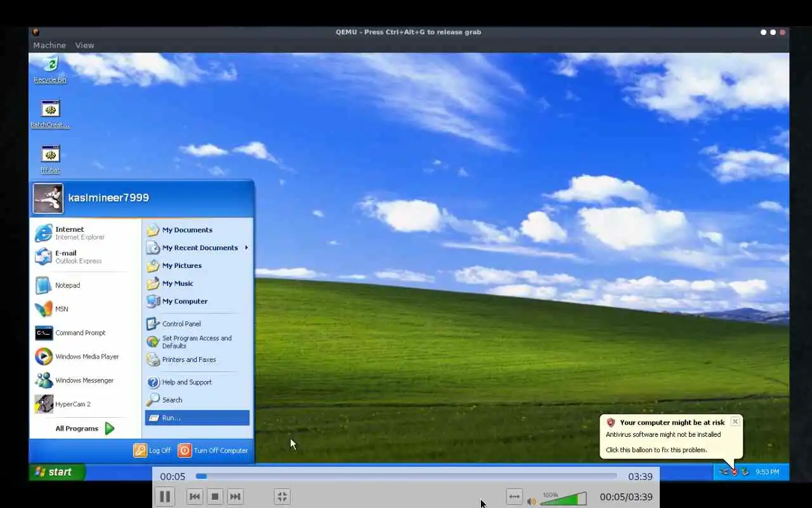Pause the video playback
Image resolution: width=812 pixels, height=508 pixels.
tap(165, 497)
